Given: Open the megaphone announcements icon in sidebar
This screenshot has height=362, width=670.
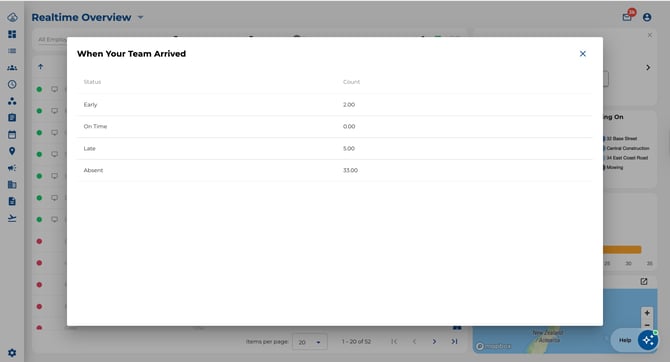Looking at the screenshot, I should tap(12, 168).
